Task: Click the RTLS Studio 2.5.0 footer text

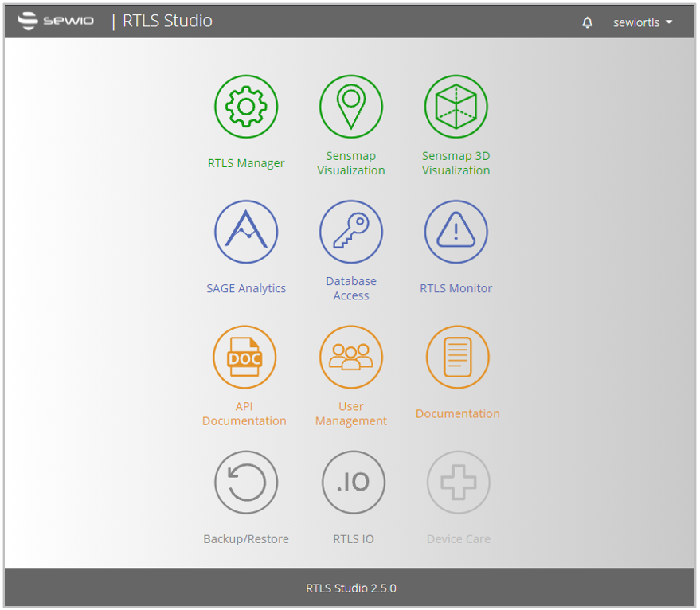Action: click(351, 588)
